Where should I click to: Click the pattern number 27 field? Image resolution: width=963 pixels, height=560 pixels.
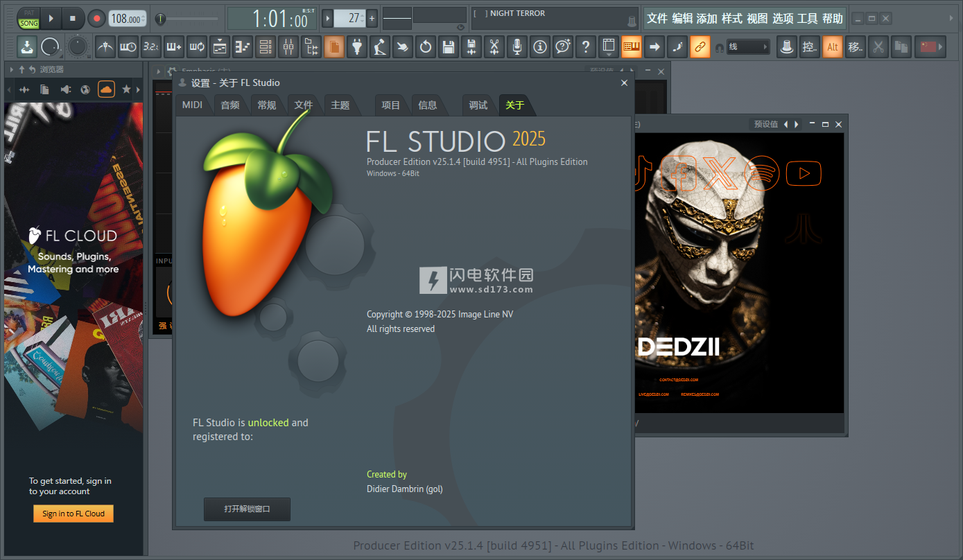tap(350, 18)
